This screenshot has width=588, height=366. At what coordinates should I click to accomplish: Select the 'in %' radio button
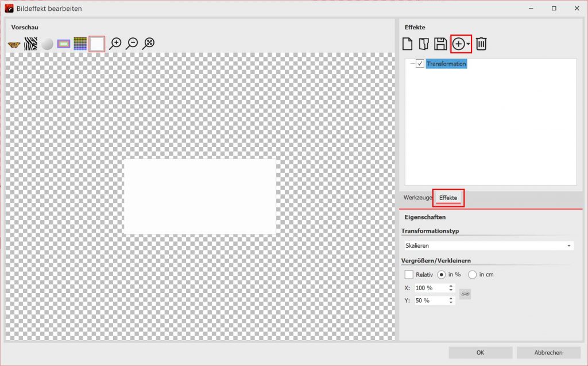[x=442, y=275]
